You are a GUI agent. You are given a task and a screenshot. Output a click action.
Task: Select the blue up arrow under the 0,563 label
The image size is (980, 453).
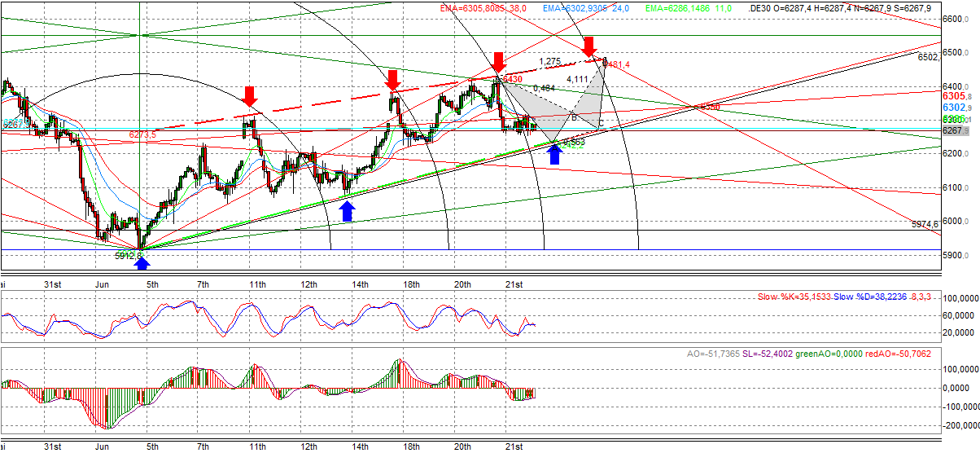click(x=555, y=154)
